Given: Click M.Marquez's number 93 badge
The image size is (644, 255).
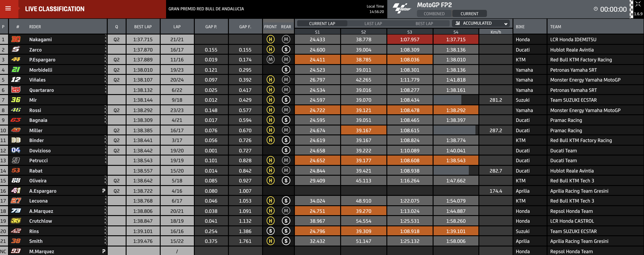Looking at the screenshot, I should [16, 251].
